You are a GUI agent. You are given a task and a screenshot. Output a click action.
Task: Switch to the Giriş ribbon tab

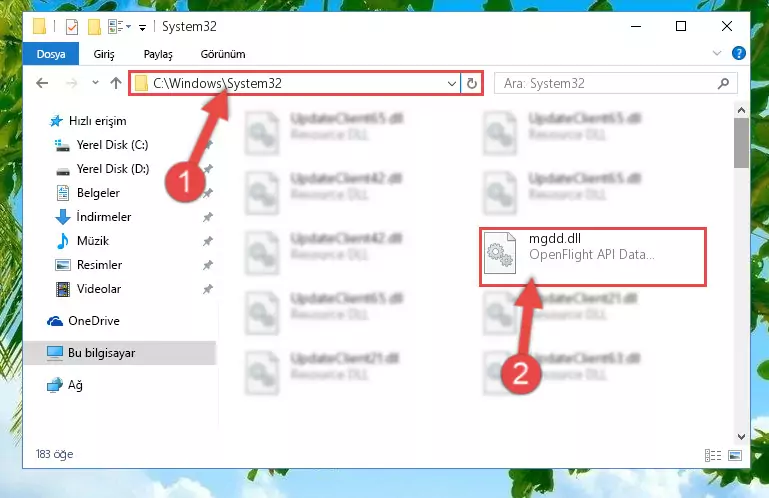[104, 54]
